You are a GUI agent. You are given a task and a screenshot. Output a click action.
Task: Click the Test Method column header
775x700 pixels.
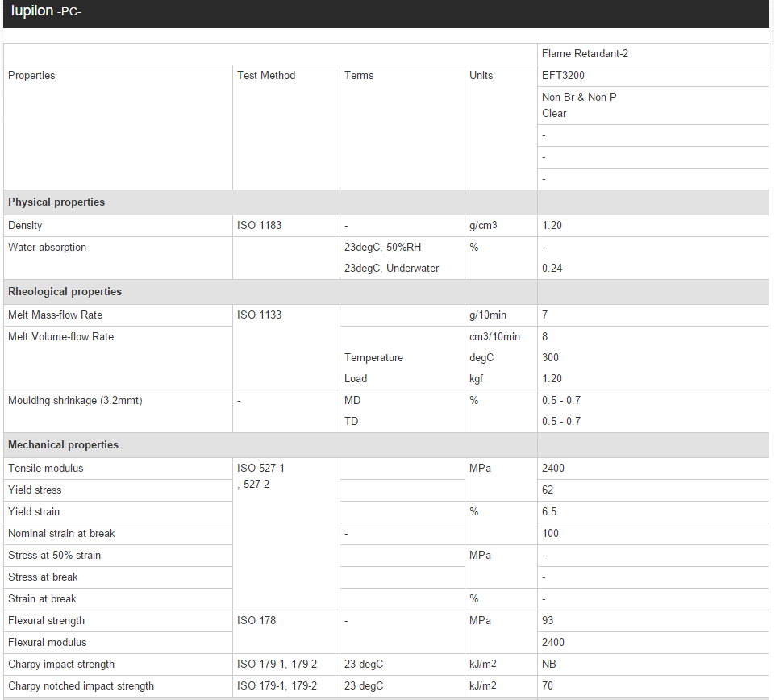tap(266, 76)
